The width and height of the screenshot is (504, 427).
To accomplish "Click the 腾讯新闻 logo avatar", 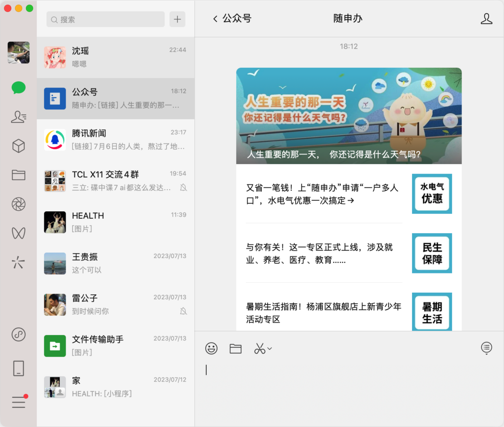I will [x=55, y=140].
